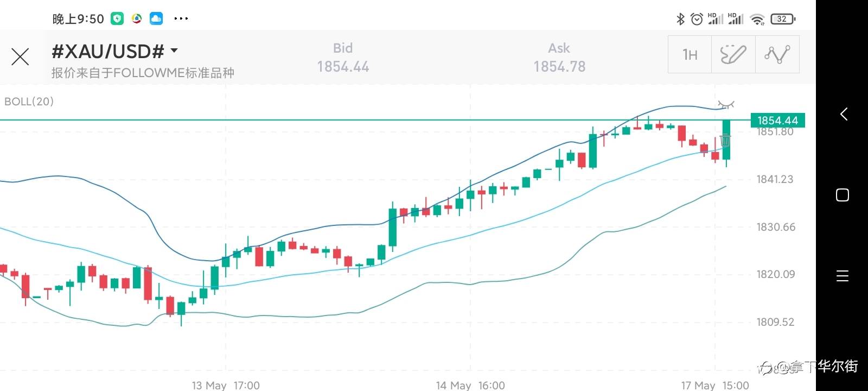Hide the drawing using the eye toggle
The width and height of the screenshot is (868, 391).
(725, 104)
